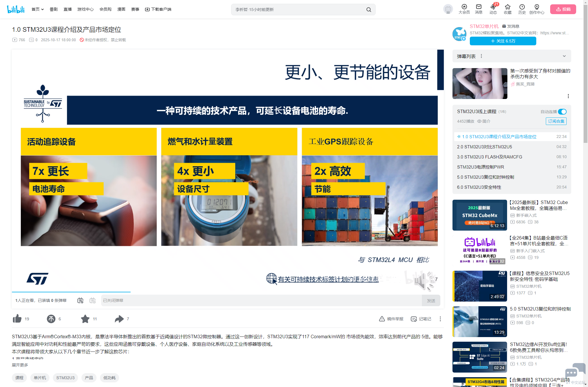Open the 产品 tag

(x=89, y=378)
